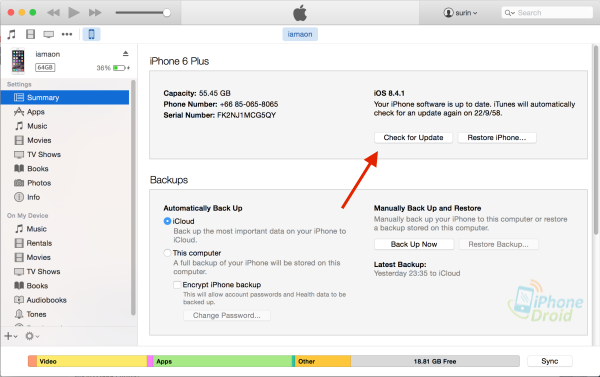The height and width of the screenshot is (377, 600).
Task: Click the Serial Number FK2NJ1MCG5QY text
Action: pos(220,115)
